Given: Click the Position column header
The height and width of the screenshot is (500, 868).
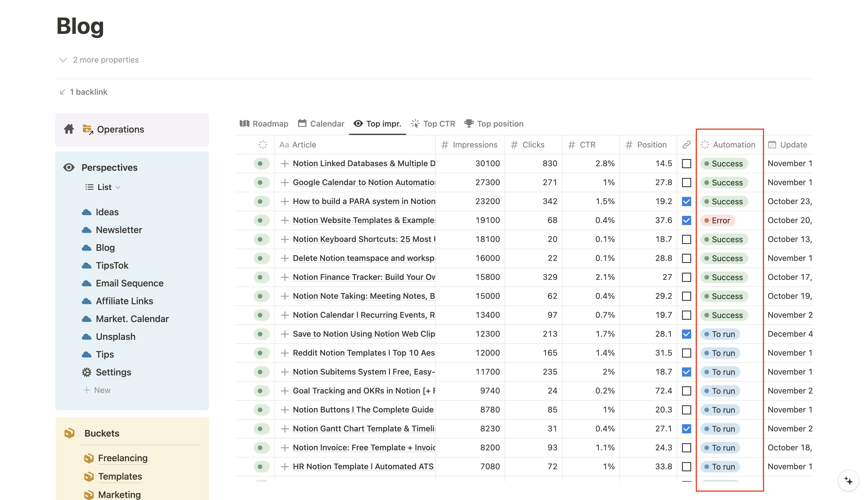Looking at the screenshot, I should (x=648, y=145).
